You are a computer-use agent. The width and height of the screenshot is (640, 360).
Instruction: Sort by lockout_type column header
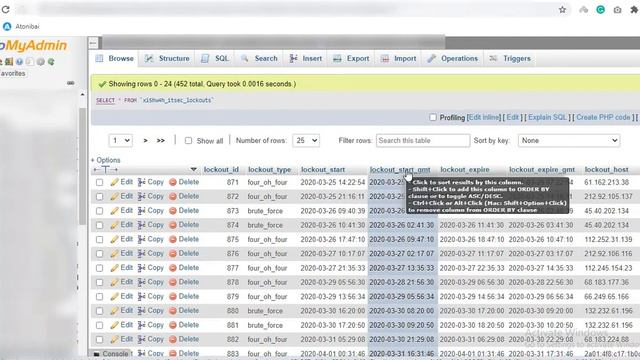(269, 169)
